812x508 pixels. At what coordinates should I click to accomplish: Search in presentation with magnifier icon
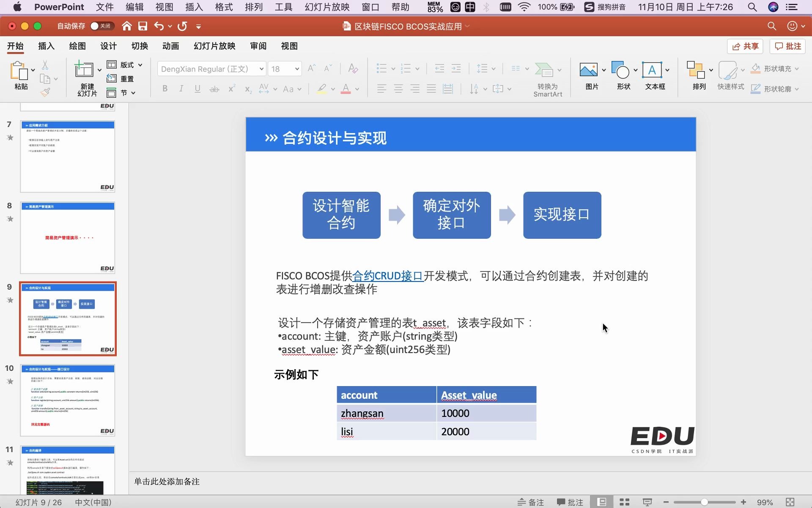[772, 26]
